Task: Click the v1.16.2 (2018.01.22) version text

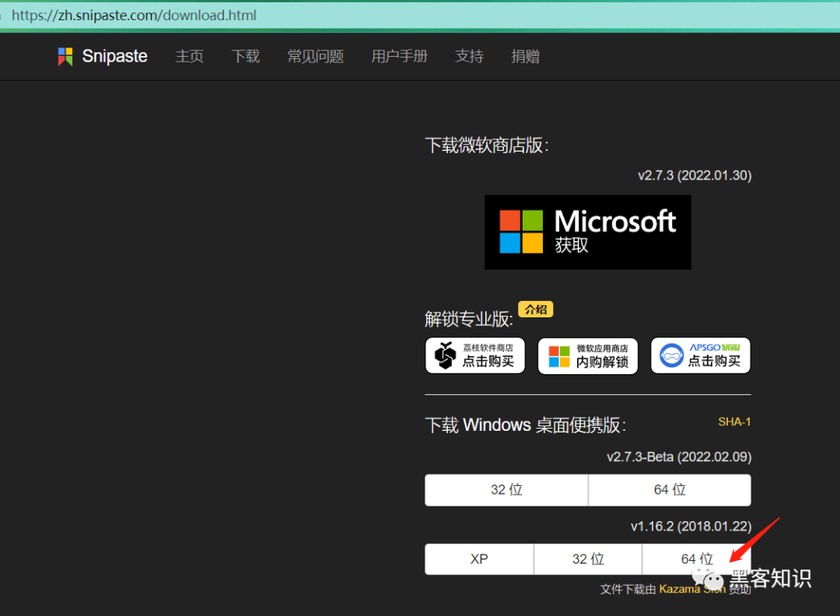Action: click(691, 526)
